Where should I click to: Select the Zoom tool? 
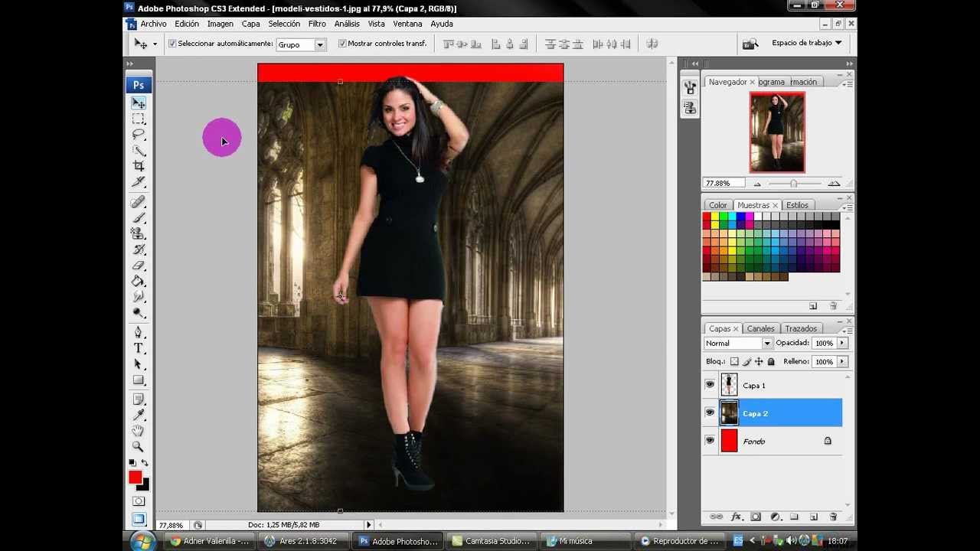pos(139,447)
